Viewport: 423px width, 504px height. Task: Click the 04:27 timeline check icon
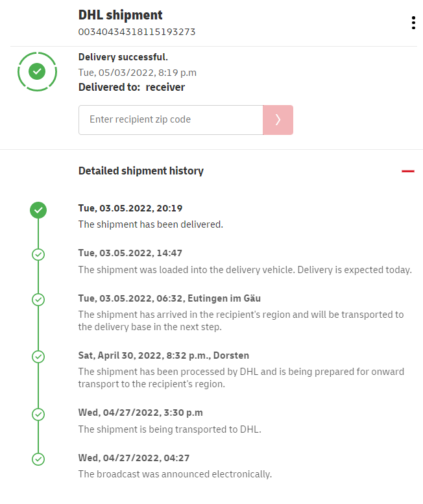[x=38, y=459]
